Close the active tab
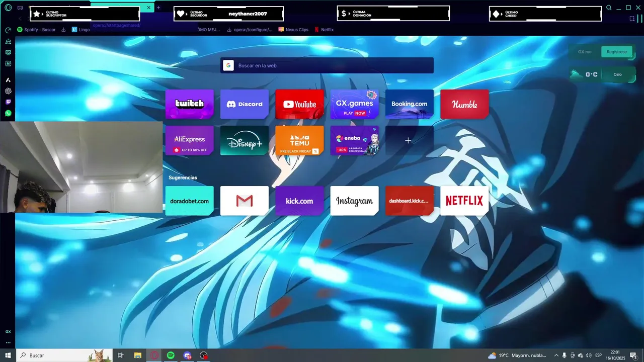 pos(148,8)
